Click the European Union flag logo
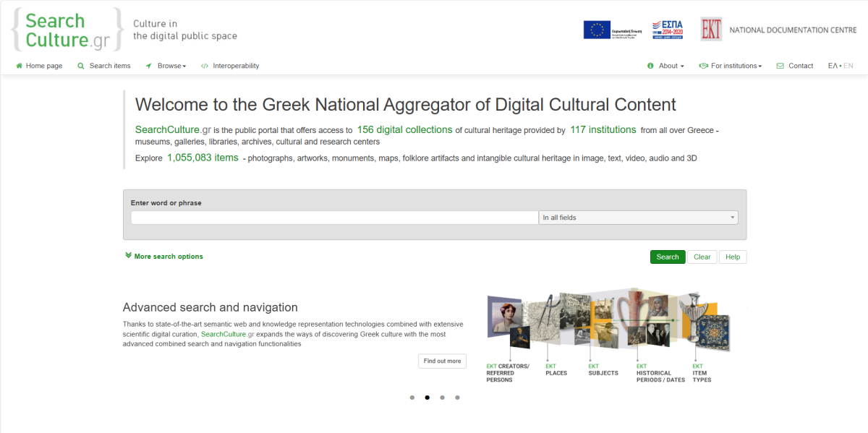The height and width of the screenshot is (433, 868). point(597,30)
